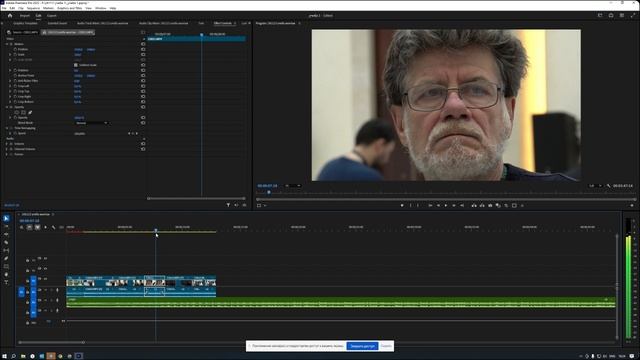Select the Razor tool

pos(6,242)
